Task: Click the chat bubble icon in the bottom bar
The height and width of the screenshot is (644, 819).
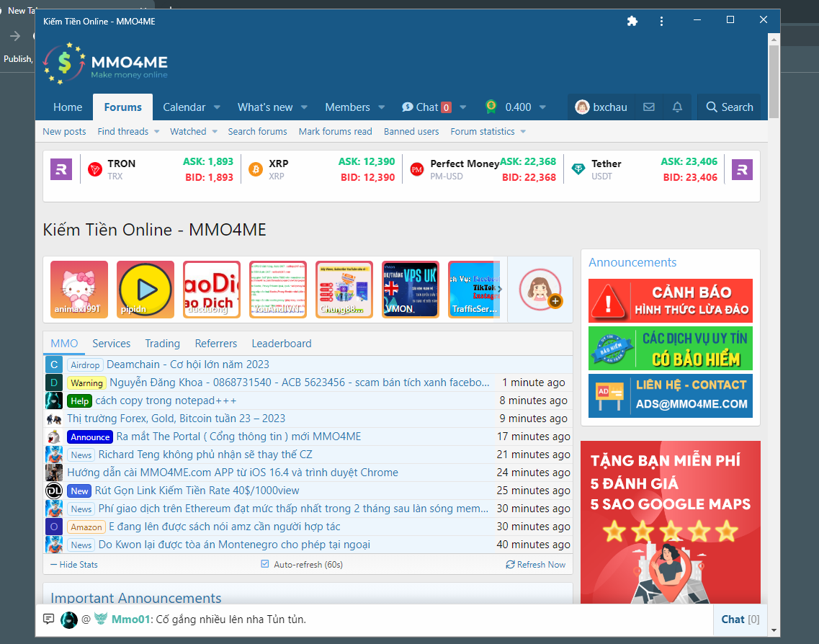Action: pyautogui.click(x=48, y=619)
